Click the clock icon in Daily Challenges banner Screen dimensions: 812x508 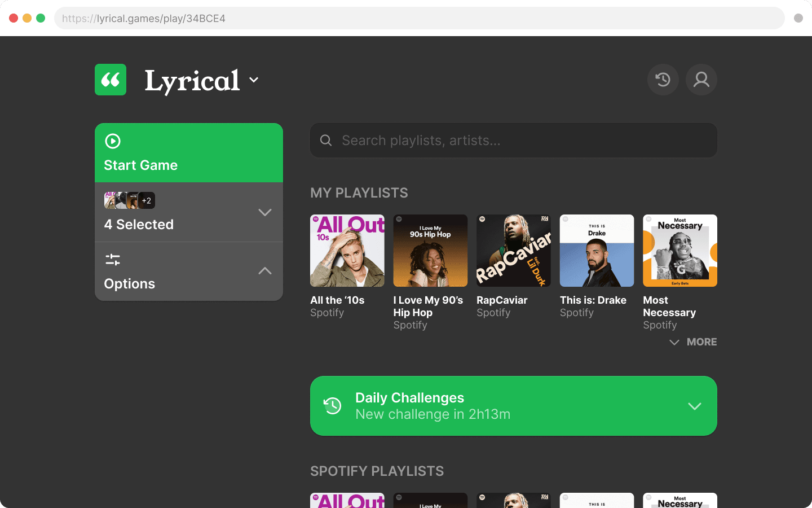(x=333, y=406)
